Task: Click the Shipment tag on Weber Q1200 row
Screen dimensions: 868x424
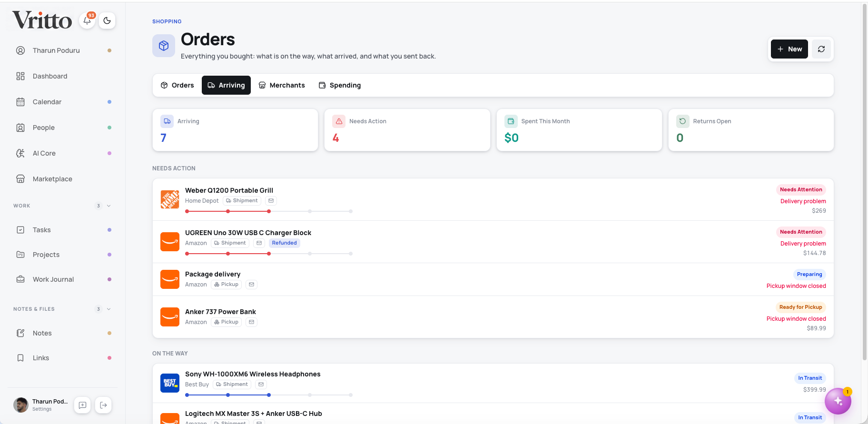Action: tap(242, 201)
